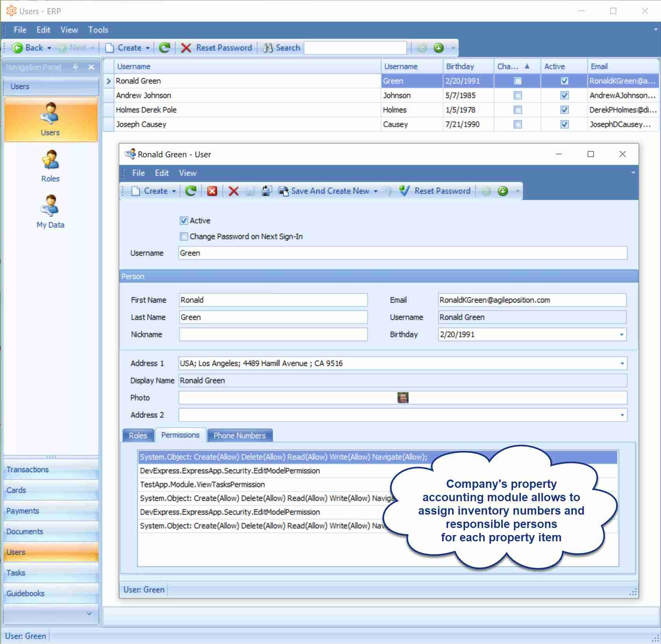Toggle Active checkbox for Andrew Johnson row
The height and width of the screenshot is (644, 661).
click(x=564, y=96)
